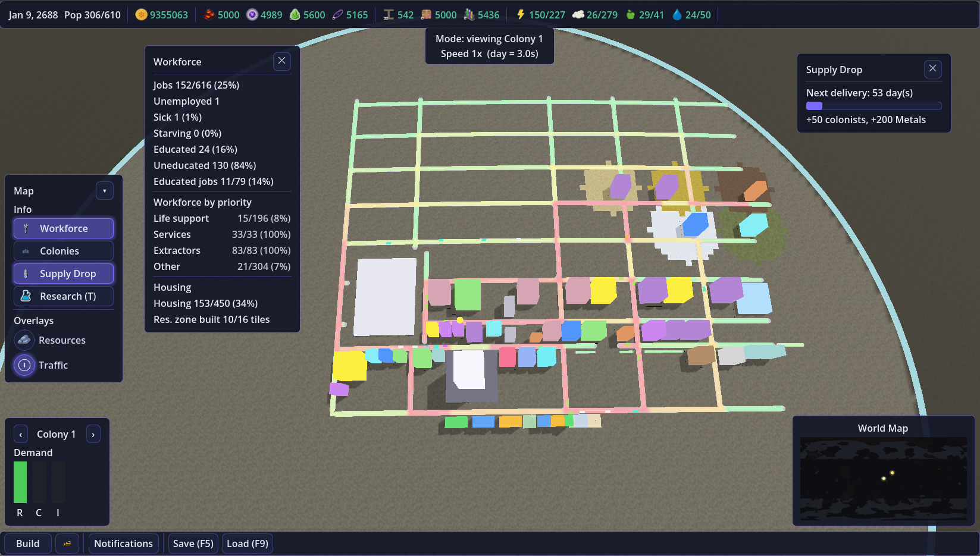The height and width of the screenshot is (556, 980).
Task: Click the date Jan 9, 2688
Action: (x=33, y=15)
